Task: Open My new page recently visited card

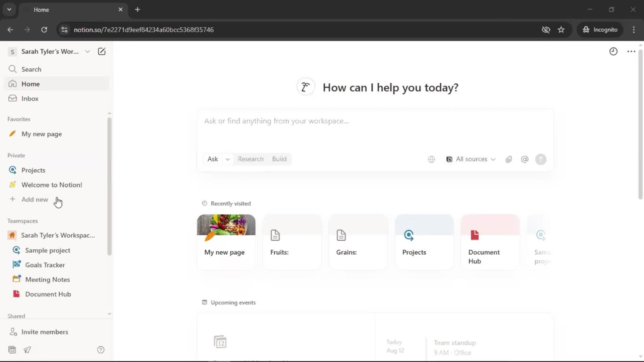Action: click(226, 242)
